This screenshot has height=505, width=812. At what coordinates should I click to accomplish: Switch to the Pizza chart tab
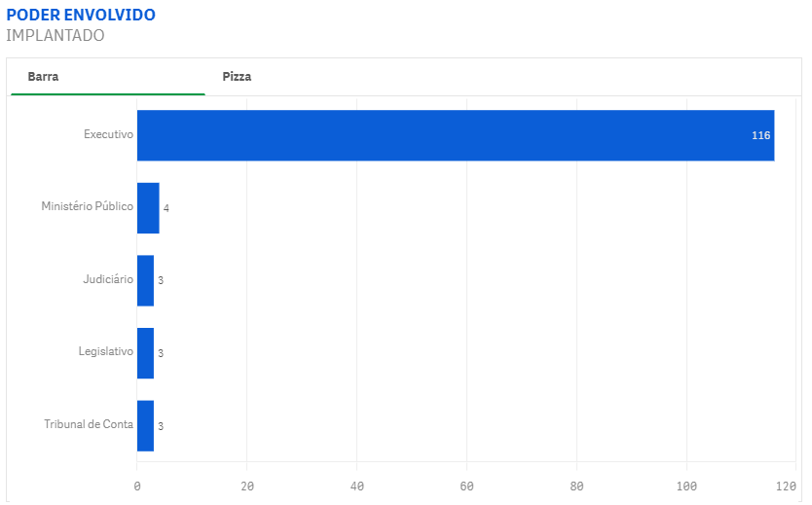coord(237,77)
